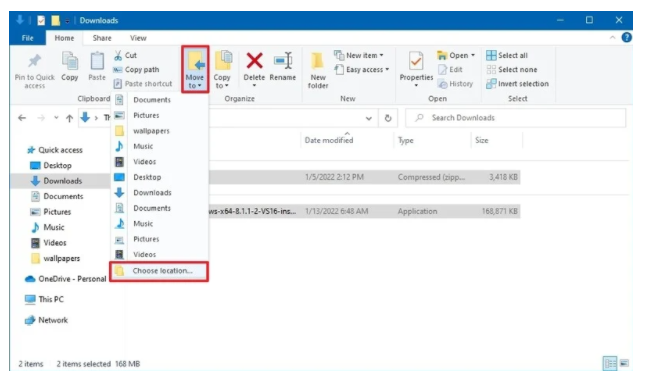This screenshot has width=650, height=391.
Task: Select Network in navigation pane
Action: 46,320
